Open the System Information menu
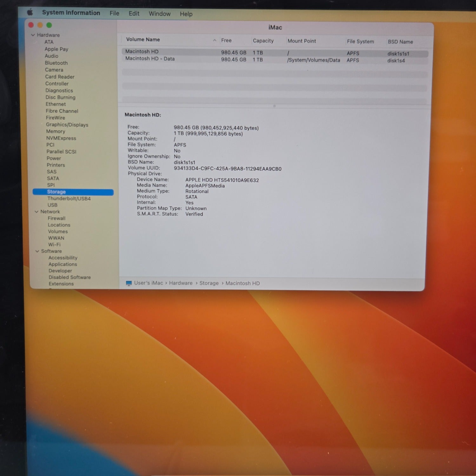The height and width of the screenshot is (476, 476). 71,13
